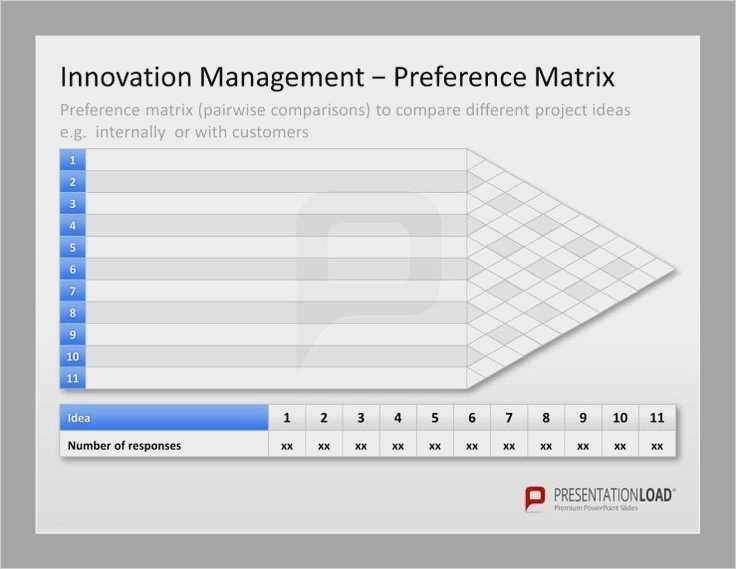This screenshot has width=736, height=569.
Task: Click the empty bar next to row 9
Action: [x=276, y=335]
